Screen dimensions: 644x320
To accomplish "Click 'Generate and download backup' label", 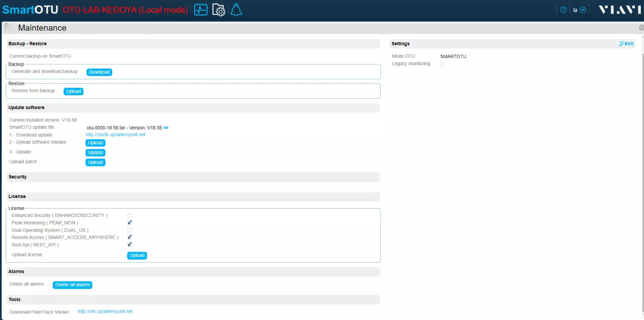I will coord(45,71).
